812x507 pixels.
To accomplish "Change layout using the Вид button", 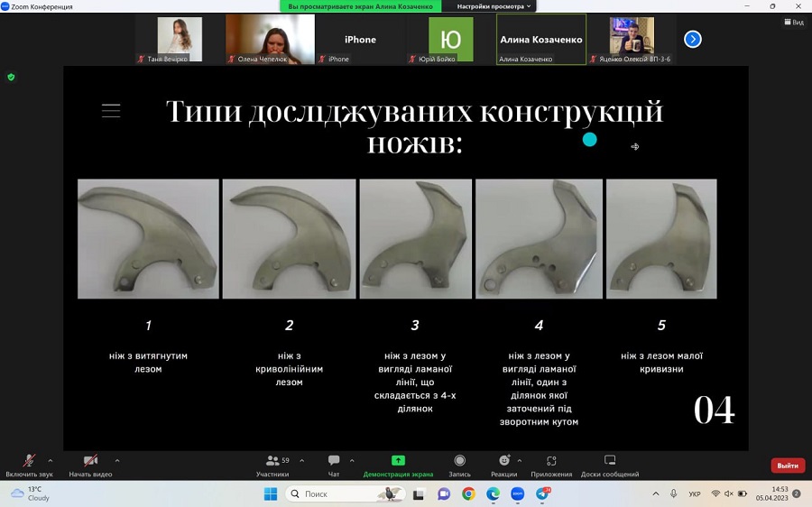I will [x=791, y=23].
